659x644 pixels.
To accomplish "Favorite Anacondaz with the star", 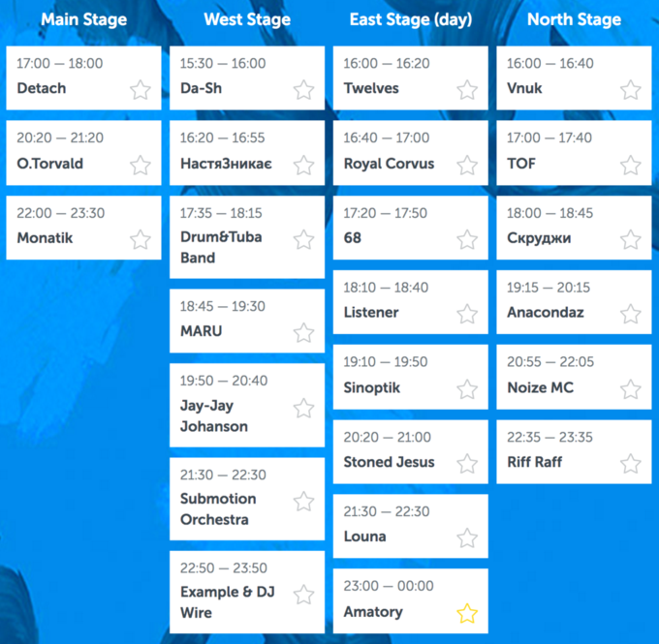I will click(631, 314).
